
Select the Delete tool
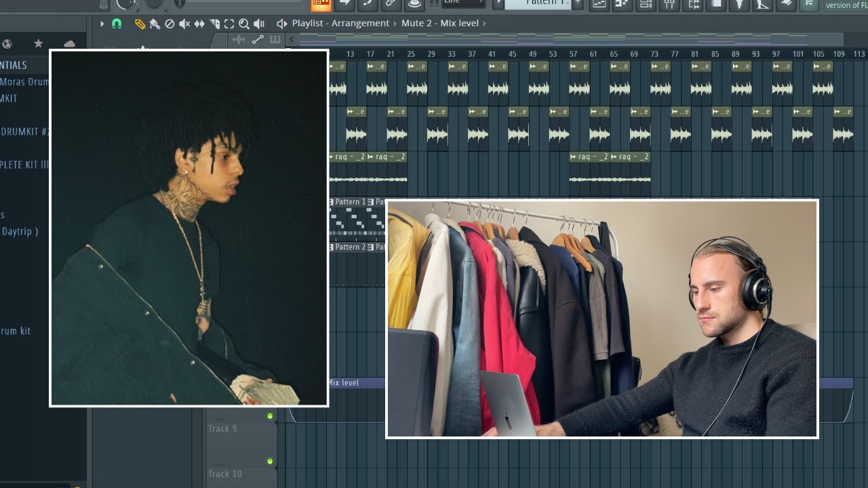point(170,24)
